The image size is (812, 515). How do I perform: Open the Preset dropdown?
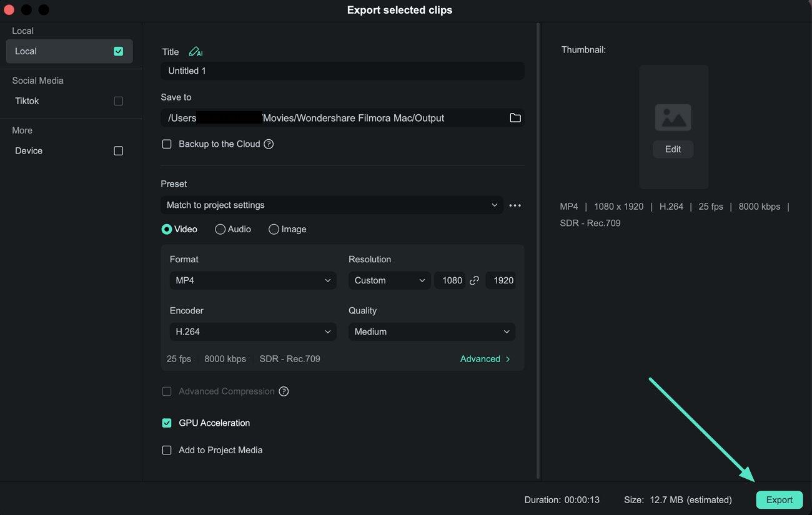click(x=332, y=205)
